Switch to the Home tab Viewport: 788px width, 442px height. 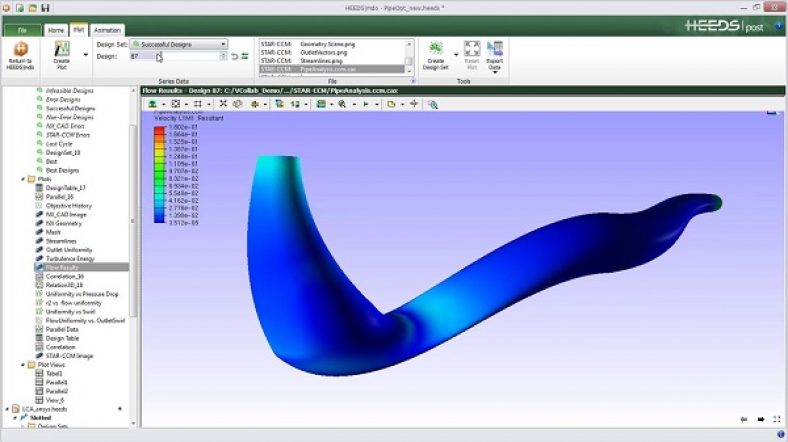pos(56,30)
